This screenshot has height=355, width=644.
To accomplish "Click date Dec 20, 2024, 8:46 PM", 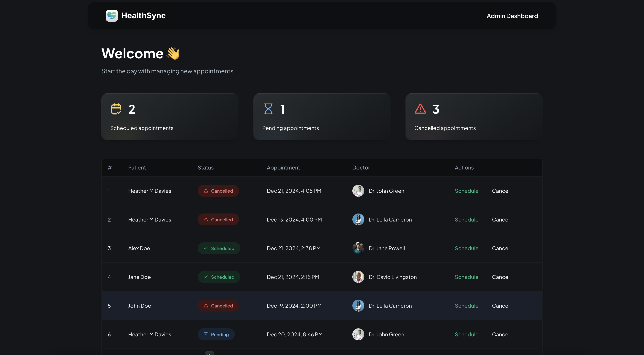I will pyautogui.click(x=294, y=334).
